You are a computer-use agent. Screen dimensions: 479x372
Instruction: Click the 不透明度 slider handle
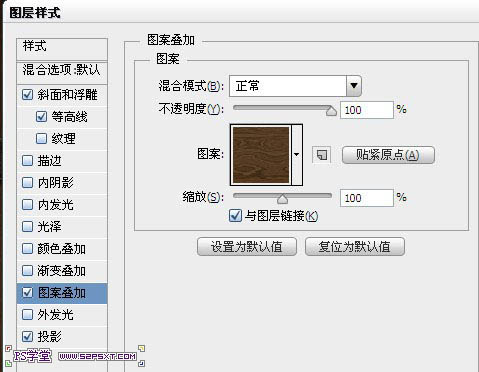pos(331,111)
